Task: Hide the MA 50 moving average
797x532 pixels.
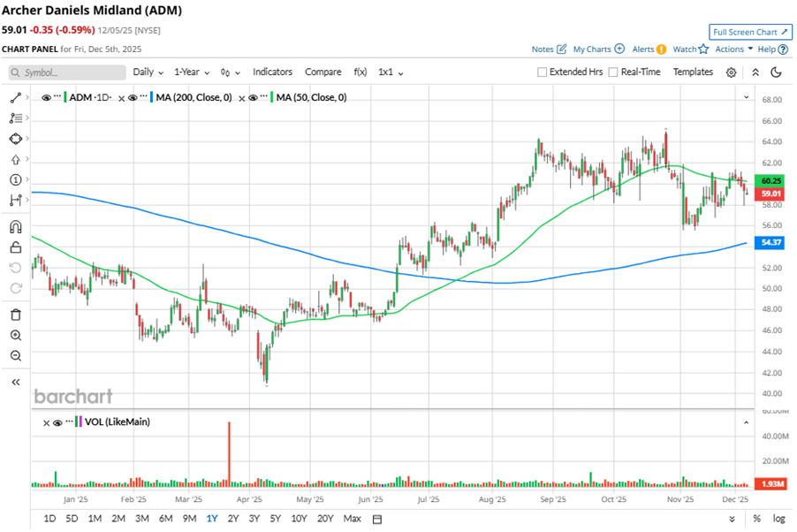Action: point(253,98)
